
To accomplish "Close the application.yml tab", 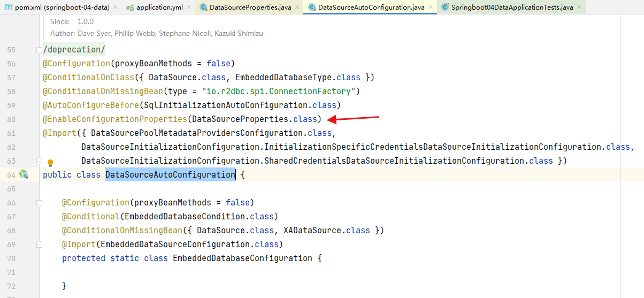I will 188,7.
